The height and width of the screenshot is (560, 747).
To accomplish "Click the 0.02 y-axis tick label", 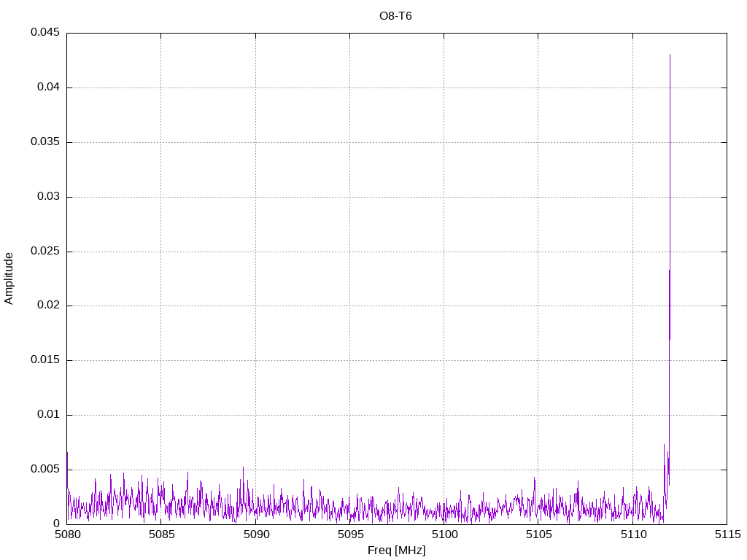I will [47, 306].
